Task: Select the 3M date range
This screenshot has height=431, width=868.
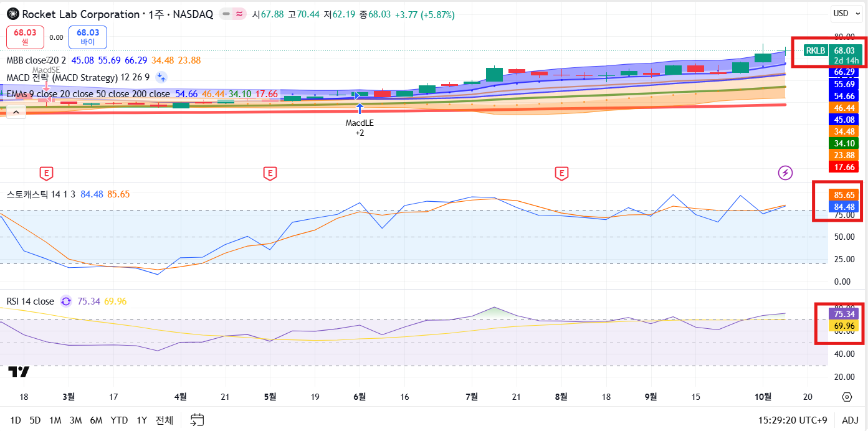Action: click(x=75, y=420)
